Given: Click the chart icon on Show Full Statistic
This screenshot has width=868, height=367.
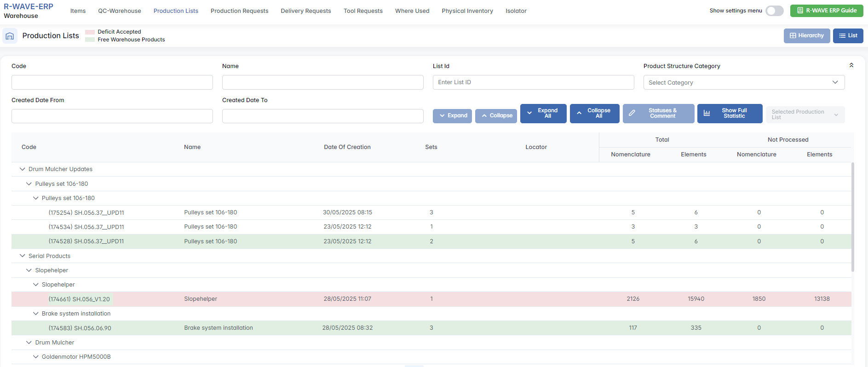Looking at the screenshot, I should (x=707, y=114).
